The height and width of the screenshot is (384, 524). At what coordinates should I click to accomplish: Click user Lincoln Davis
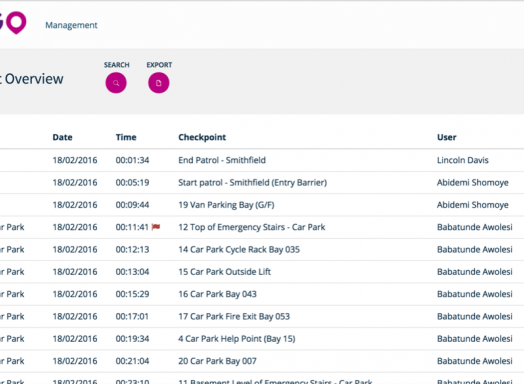pyautogui.click(x=463, y=160)
